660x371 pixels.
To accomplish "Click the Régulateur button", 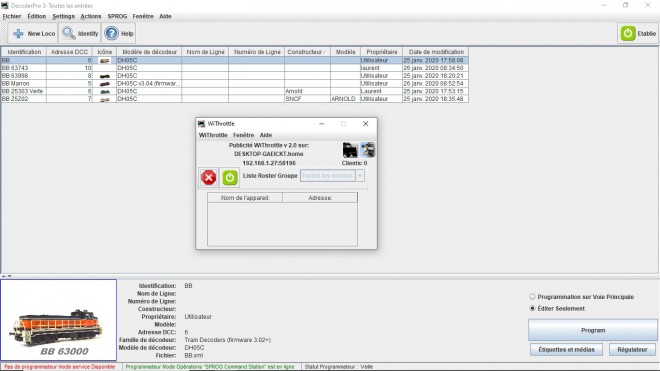I will coord(632,350).
